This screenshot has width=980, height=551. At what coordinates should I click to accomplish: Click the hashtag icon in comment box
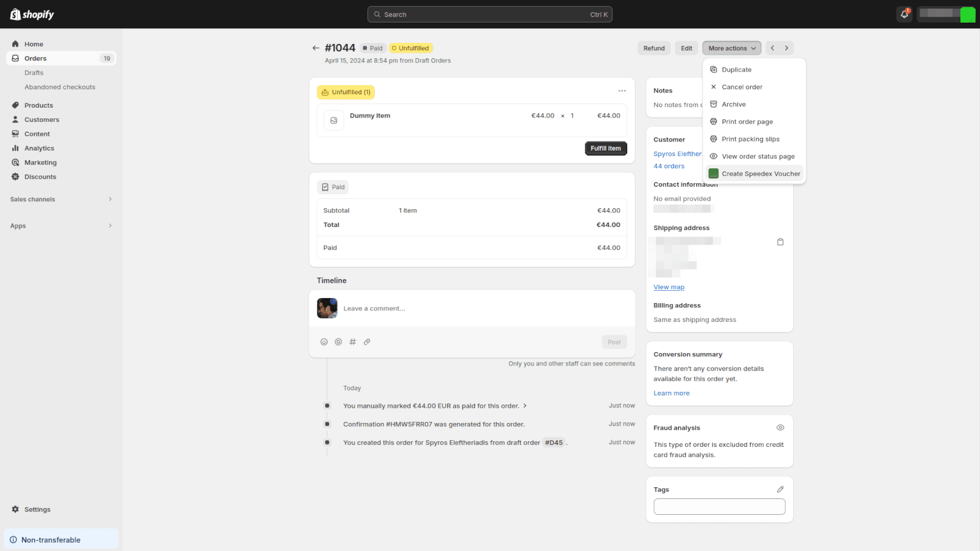(353, 342)
